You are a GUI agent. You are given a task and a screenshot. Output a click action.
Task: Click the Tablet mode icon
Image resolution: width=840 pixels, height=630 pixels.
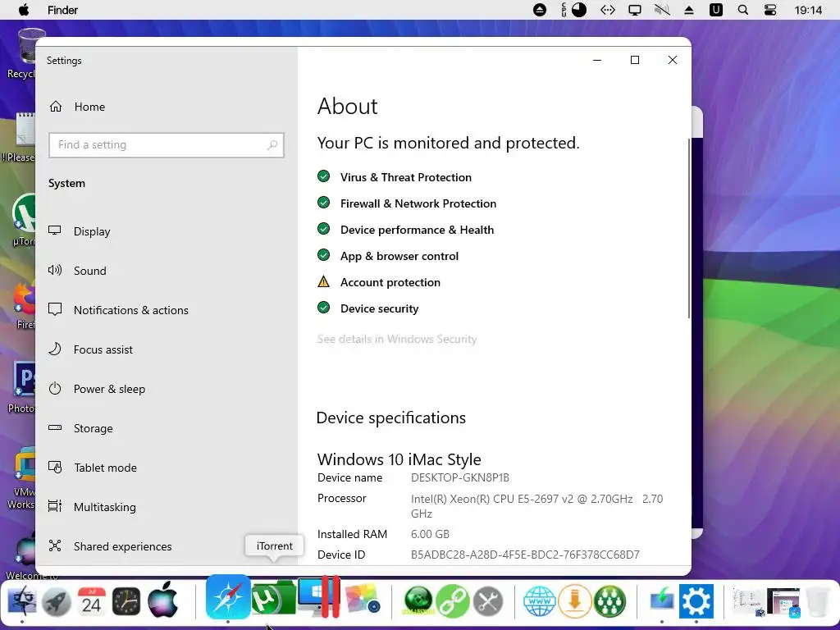(x=55, y=467)
